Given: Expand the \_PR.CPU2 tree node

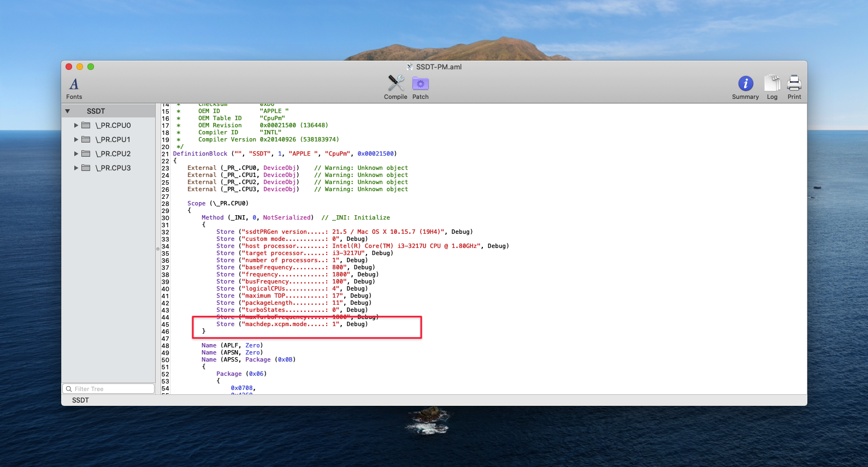Looking at the screenshot, I should 76,153.
